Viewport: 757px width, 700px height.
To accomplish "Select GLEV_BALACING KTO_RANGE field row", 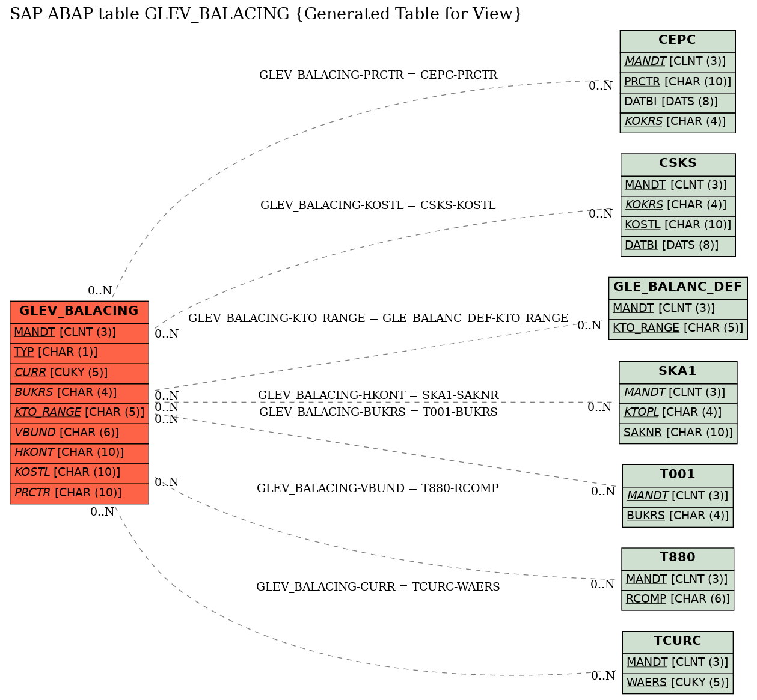I will [79, 413].
